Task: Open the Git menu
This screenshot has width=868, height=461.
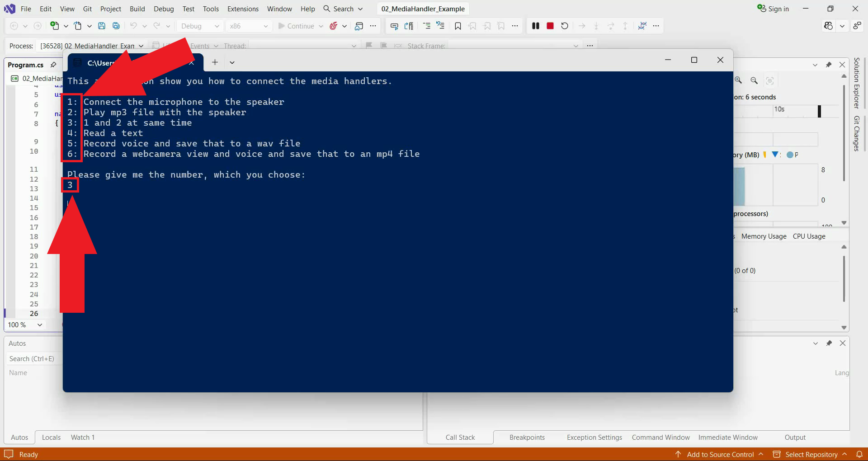Action: click(x=87, y=9)
